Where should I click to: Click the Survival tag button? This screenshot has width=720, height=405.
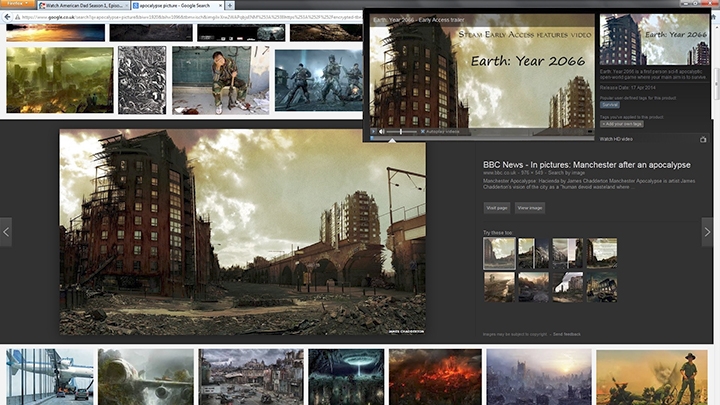coord(610,104)
